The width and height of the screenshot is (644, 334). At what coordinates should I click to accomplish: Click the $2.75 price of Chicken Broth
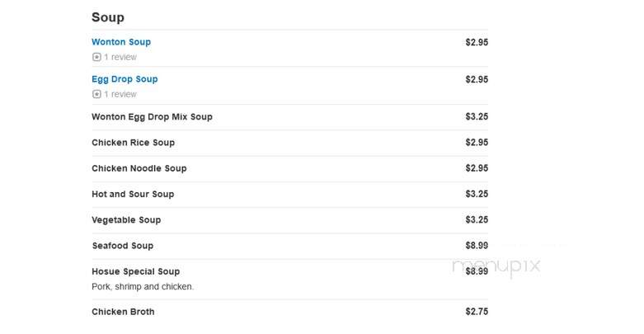point(477,312)
